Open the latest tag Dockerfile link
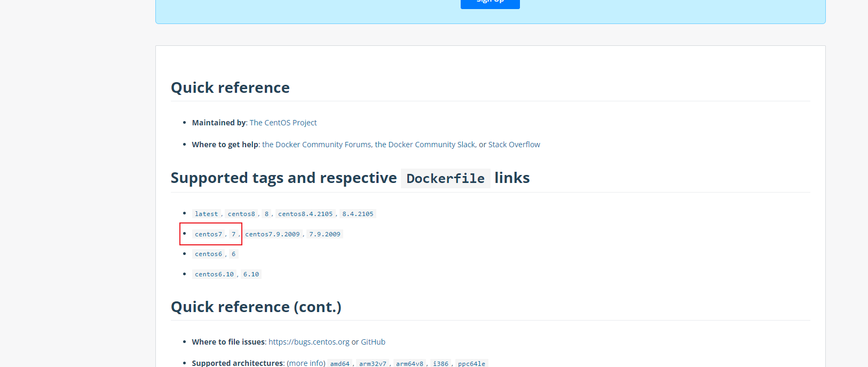868x367 pixels. 206,214
